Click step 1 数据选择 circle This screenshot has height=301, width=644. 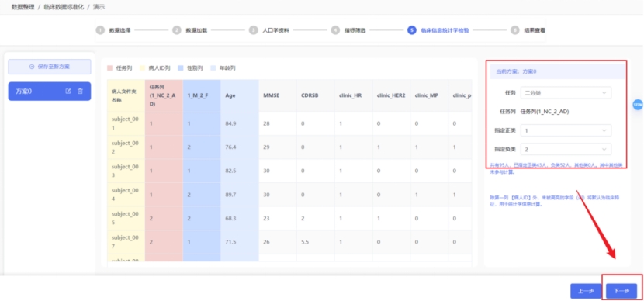coord(100,30)
